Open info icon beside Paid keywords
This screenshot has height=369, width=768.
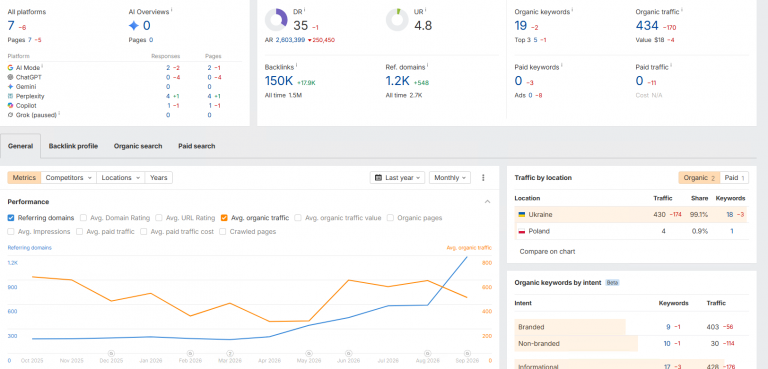click(562, 65)
